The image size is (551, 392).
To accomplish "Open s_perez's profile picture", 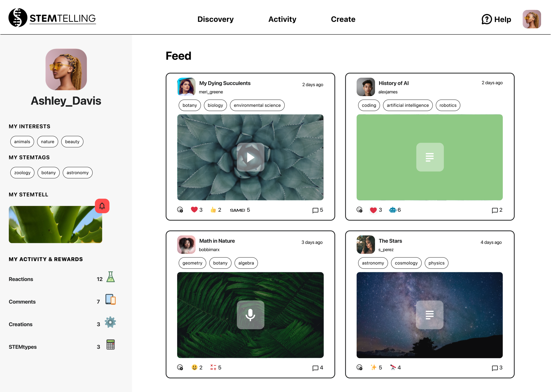I will tap(366, 245).
